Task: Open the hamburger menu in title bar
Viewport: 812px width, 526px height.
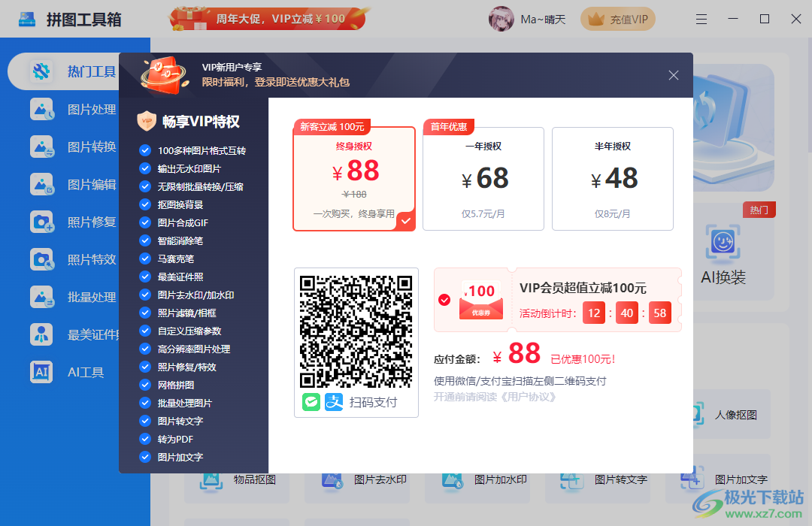Action: (x=701, y=19)
